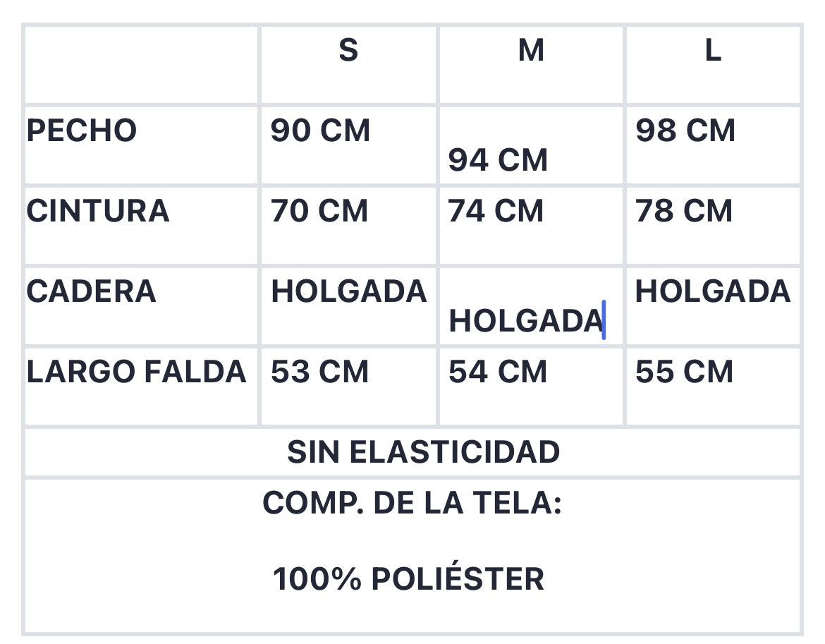Click HOLGADA in the L column
The height and width of the screenshot is (644, 825).
[x=713, y=291]
